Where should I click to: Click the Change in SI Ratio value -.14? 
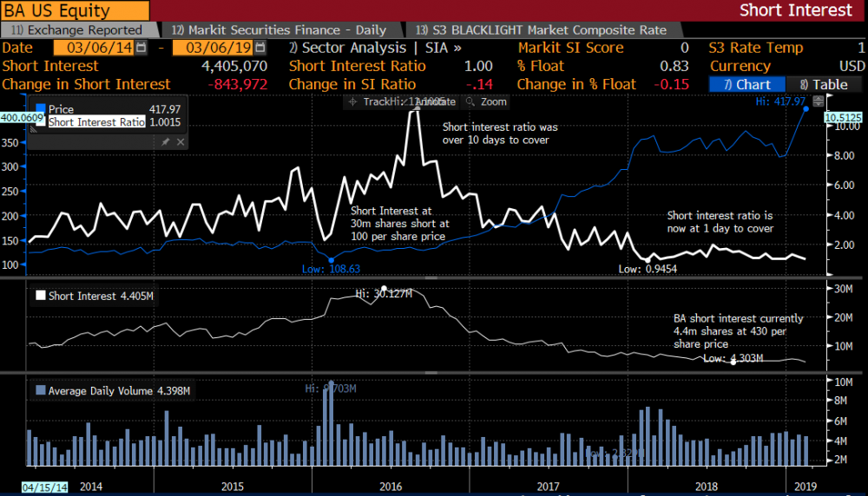coord(479,85)
